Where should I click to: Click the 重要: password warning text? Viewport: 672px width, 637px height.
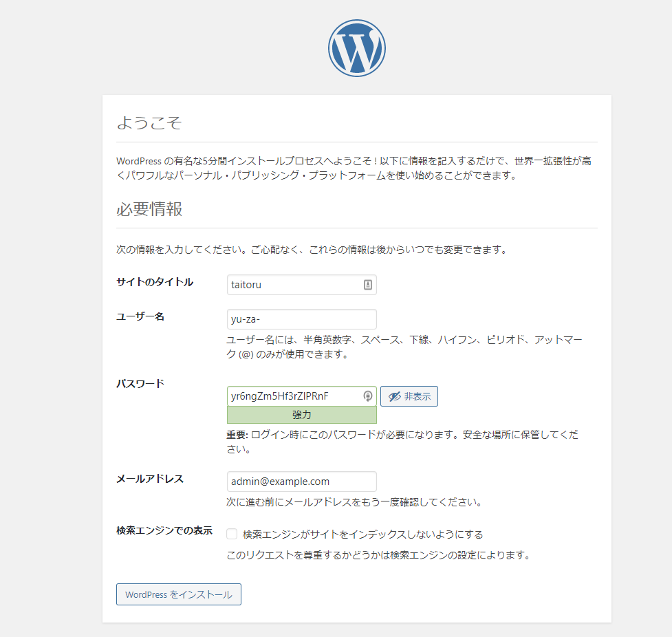(x=402, y=442)
